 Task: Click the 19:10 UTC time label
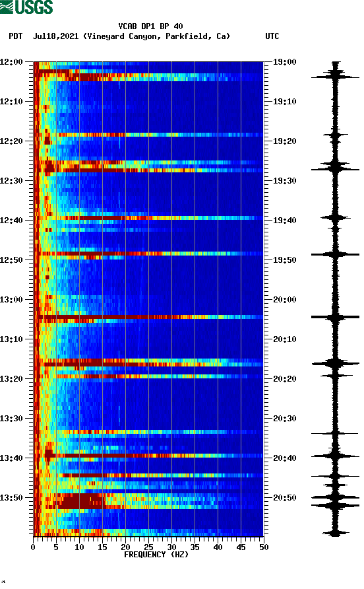(284, 102)
